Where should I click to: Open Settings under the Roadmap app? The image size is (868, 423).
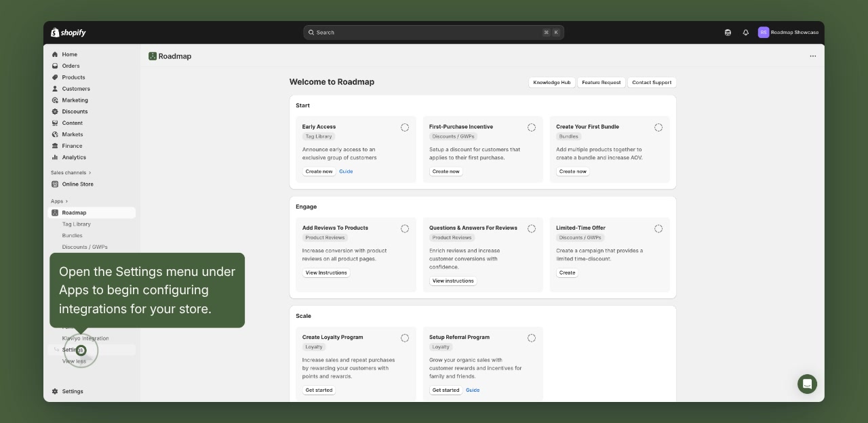(71, 349)
